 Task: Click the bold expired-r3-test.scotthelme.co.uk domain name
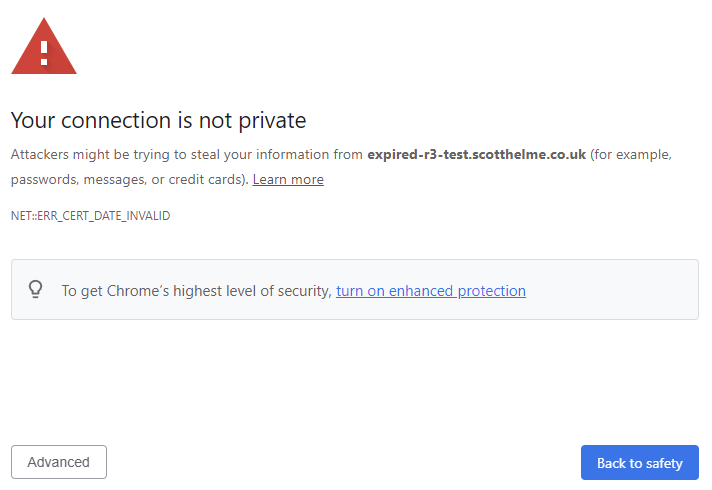[476, 155]
